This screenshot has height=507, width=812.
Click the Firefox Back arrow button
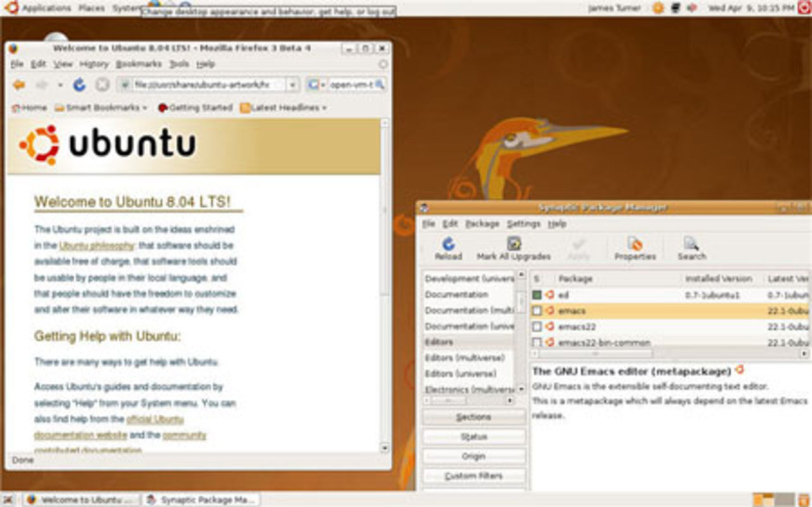coord(19,85)
